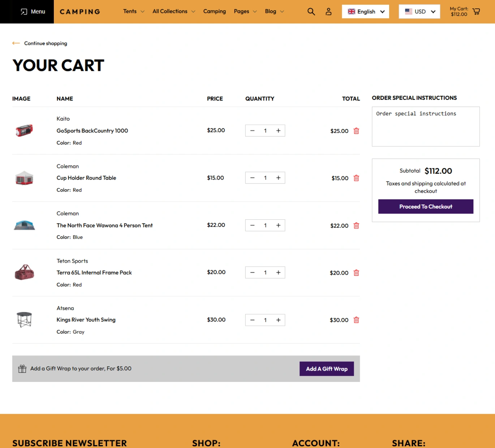Expand the Tents menu

pos(134,11)
